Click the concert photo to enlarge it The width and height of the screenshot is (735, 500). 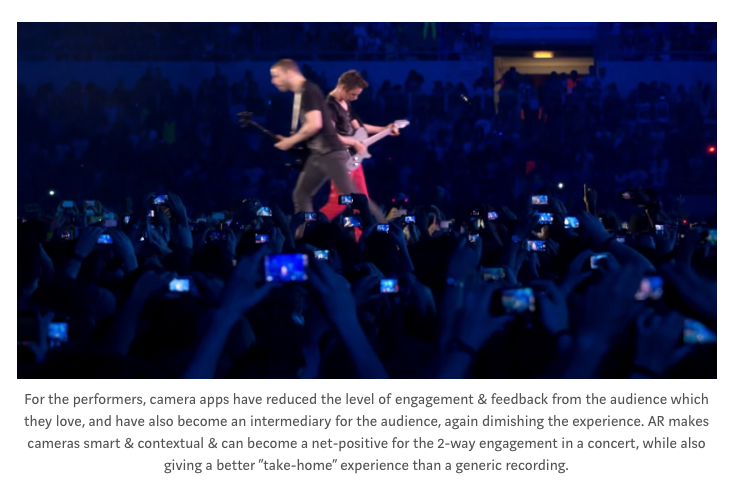coord(367,200)
